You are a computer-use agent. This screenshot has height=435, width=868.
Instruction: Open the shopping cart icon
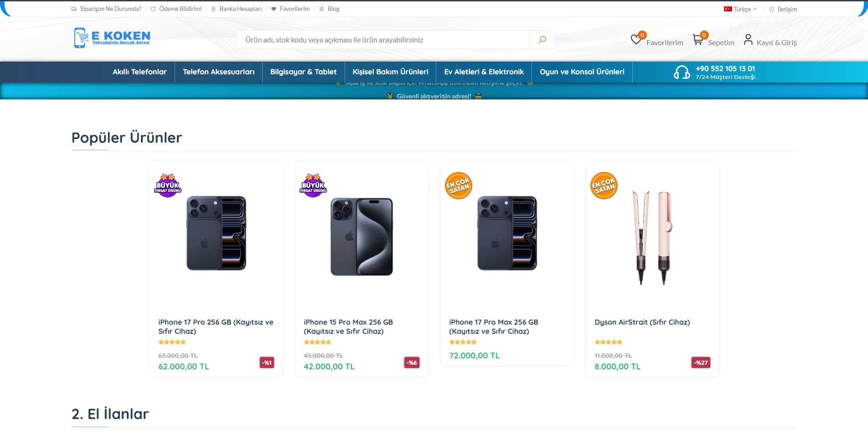click(698, 40)
